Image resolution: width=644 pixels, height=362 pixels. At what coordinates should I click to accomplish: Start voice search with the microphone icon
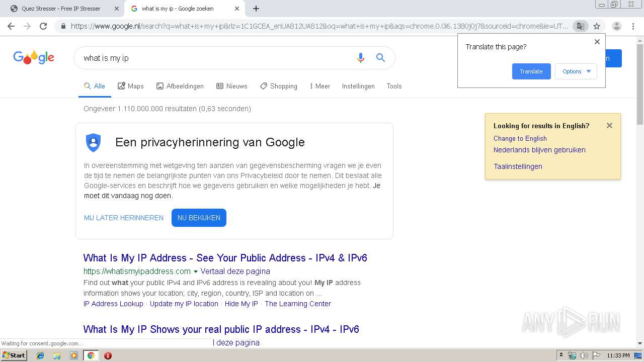(360, 58)
